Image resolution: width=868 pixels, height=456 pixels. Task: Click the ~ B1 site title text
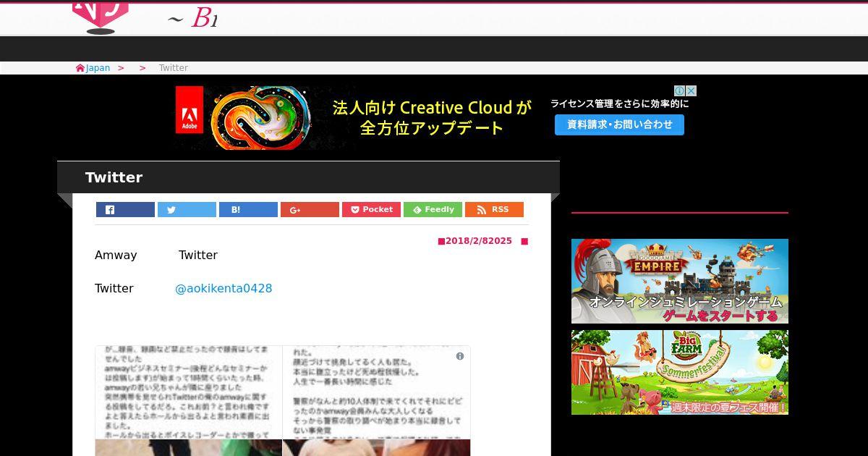pyautogui.click(x=192, y=19)
